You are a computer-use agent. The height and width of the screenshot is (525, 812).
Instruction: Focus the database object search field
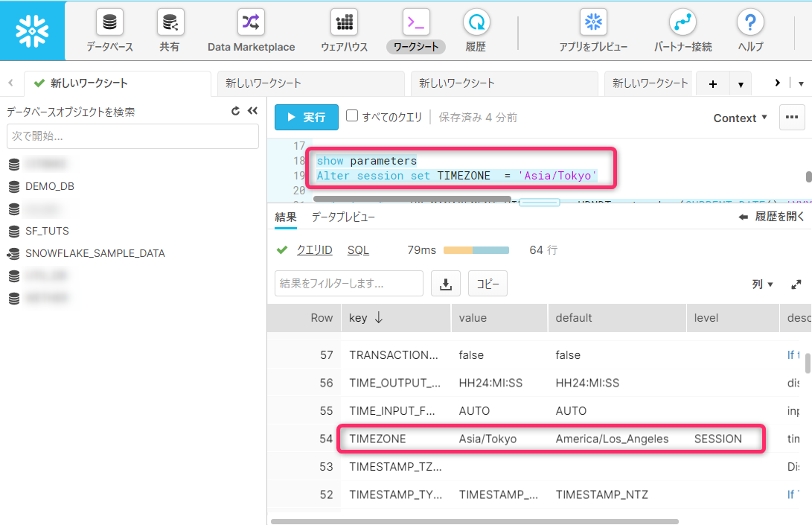(x=132, y=136)
